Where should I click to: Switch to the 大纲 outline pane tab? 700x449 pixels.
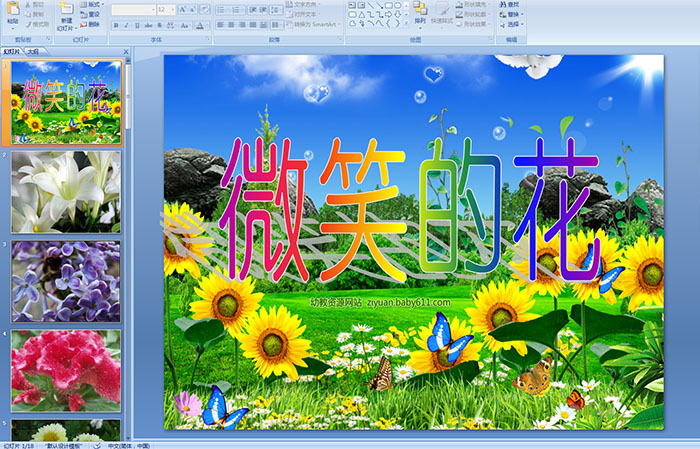point(33,52)
